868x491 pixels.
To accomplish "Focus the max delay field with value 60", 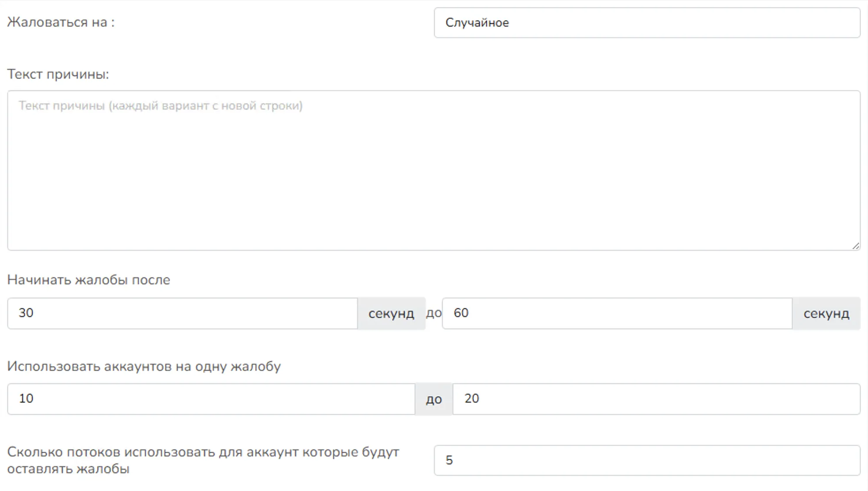I will point(617,313).
